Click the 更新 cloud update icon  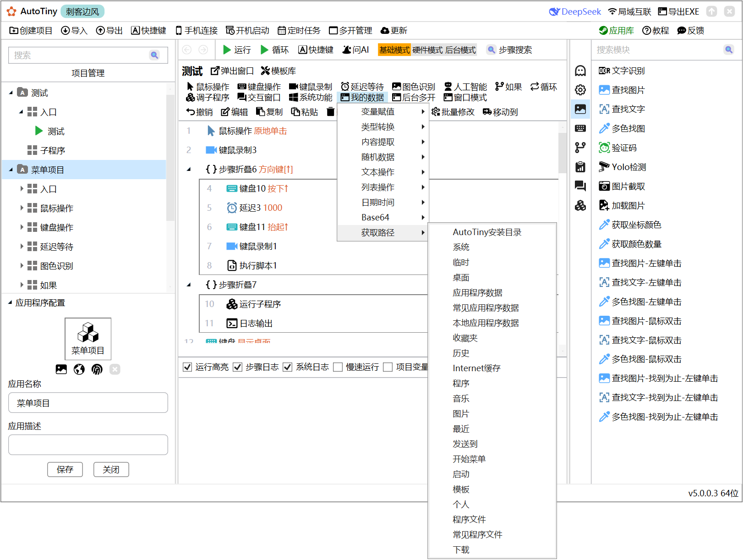point(385,31)
